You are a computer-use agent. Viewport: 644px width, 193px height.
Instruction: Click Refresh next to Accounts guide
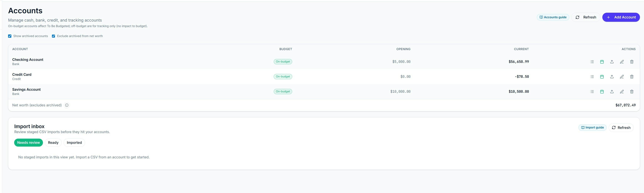click(585, 17)
